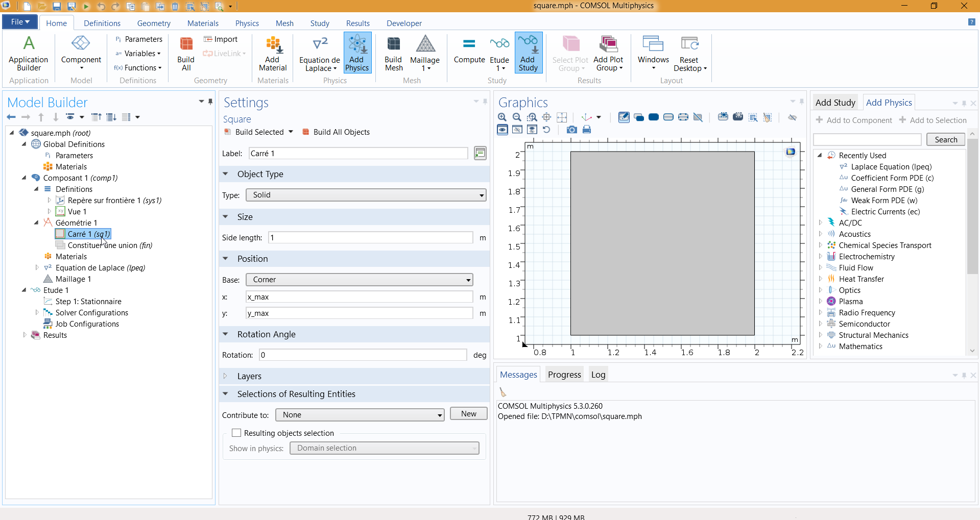Viewport: 980px width, 520px height.
Task: Open the object Type dropdown set to Solid
Action: [x=366, y=195]
